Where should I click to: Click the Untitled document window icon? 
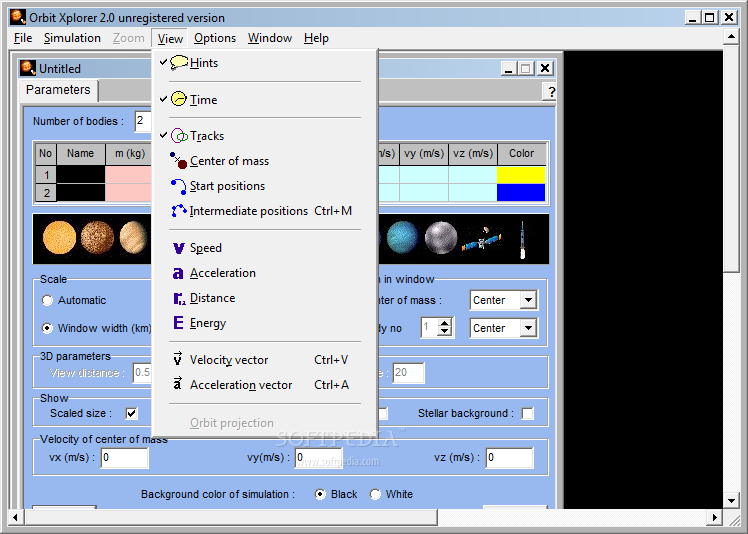[x=28, y=68]
